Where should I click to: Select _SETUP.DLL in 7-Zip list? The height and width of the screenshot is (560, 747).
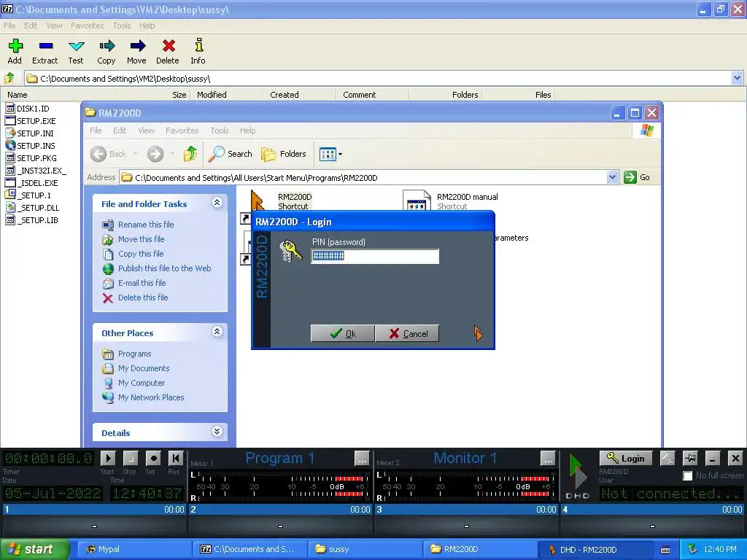pyautogui.click(x=32, y=208)
